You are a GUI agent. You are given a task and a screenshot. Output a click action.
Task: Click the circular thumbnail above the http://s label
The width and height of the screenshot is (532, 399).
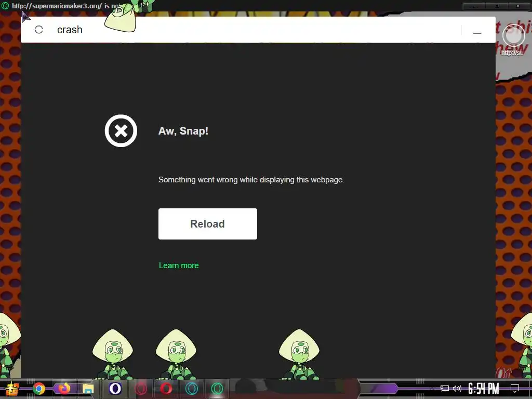513,36
